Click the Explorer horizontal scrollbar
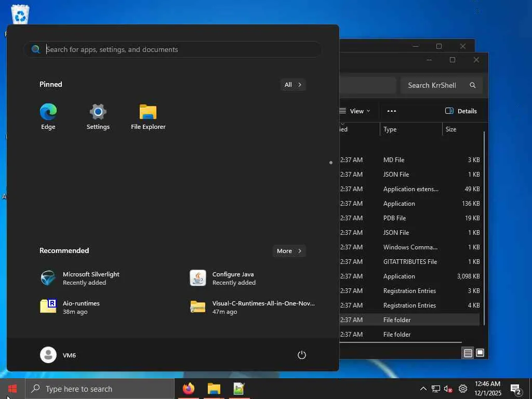532x399 pixels. tap(401, 342)
